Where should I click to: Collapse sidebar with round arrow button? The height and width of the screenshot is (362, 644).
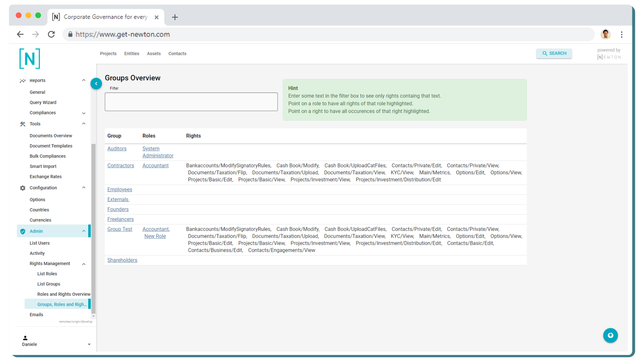coord(96,83)
